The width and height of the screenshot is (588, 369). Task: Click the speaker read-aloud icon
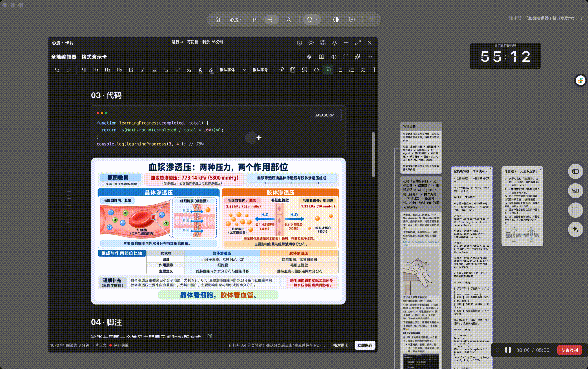pyautogui.click(x=334, y=57)
